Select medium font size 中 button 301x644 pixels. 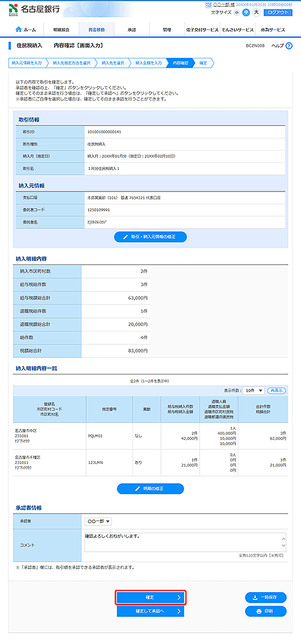click(246, 12)
